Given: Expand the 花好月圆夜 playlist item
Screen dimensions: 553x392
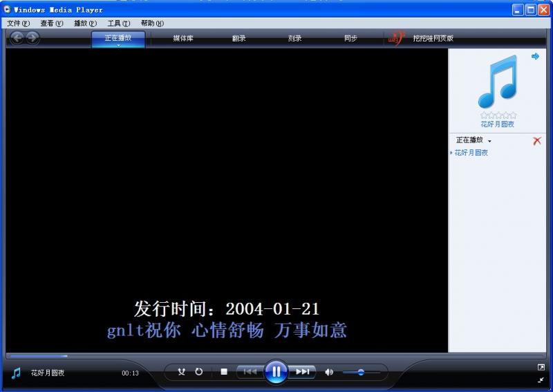Looking at the screenshot, I should pyautogui.click(x=451, y=153).
